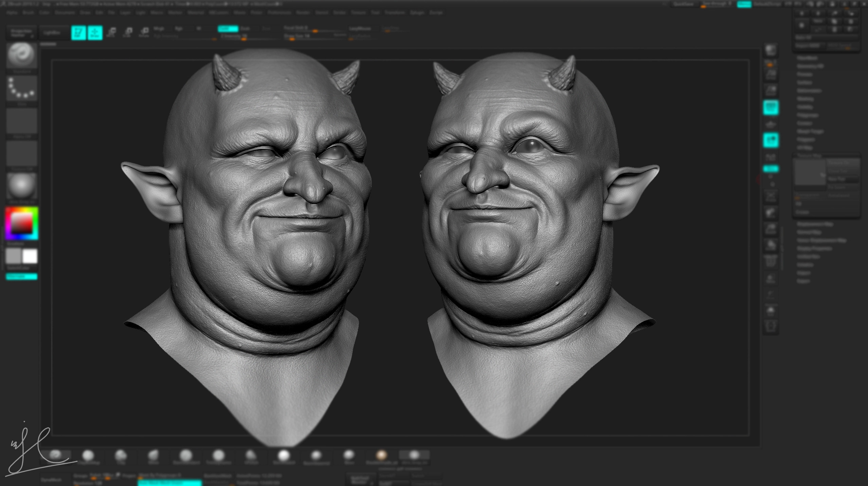This screenshot has width=868, height=486.
Task: Expand the Masking subpalette
Action: coord(805,99)
